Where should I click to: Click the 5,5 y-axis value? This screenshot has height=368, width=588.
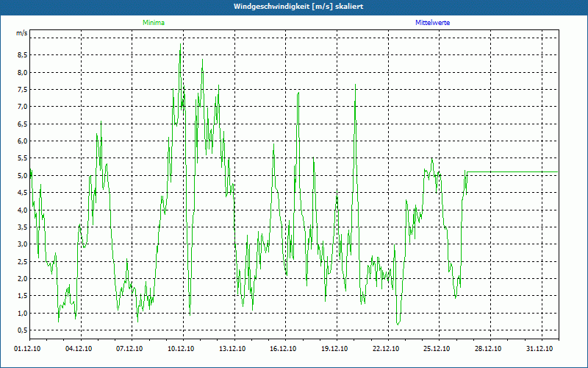click(x=23, y=158)
